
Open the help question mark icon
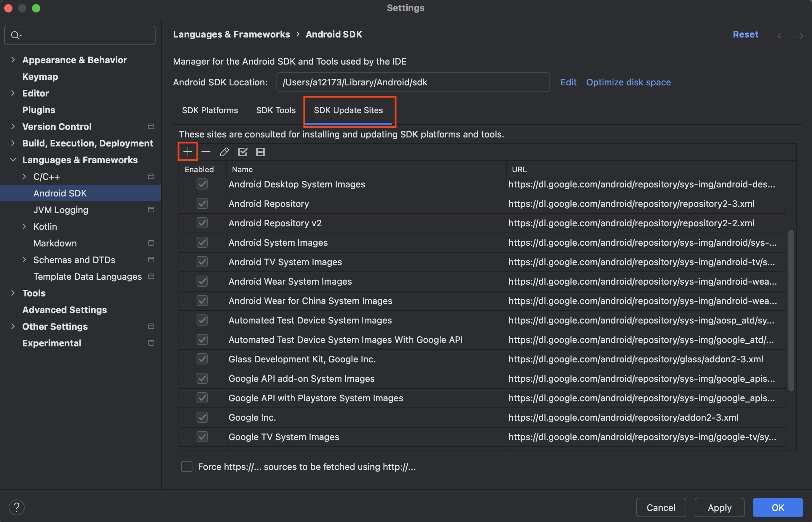click(17, 507)
